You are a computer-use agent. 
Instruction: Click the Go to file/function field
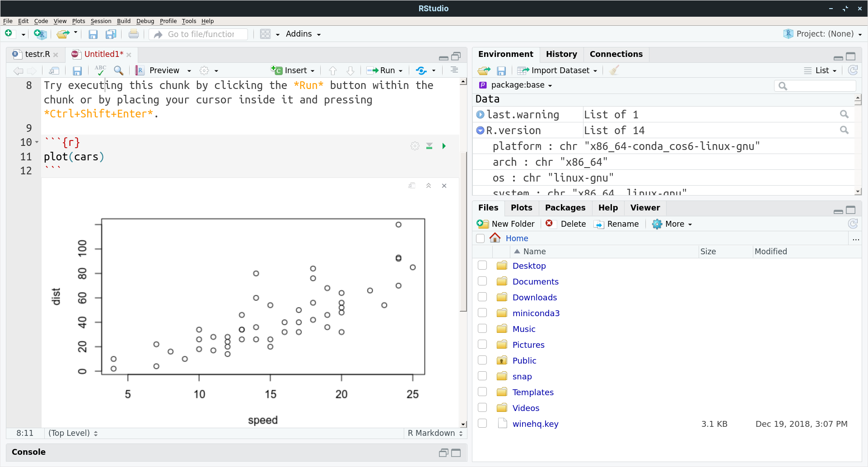tap(199, 34)
